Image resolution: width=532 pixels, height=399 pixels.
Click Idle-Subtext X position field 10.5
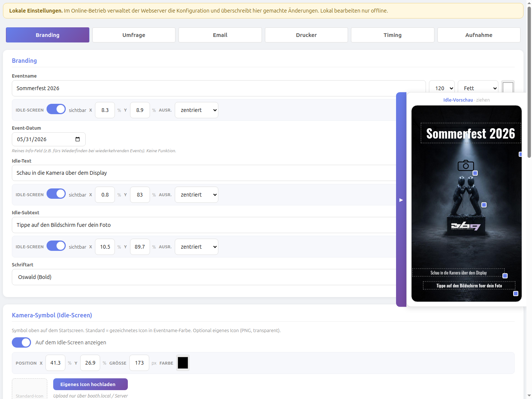(105, 247)
